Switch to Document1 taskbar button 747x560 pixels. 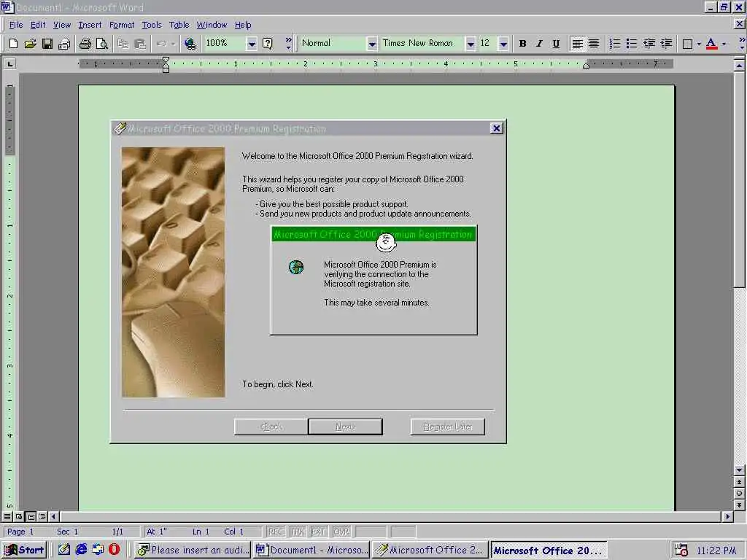[x=312, y=550]
